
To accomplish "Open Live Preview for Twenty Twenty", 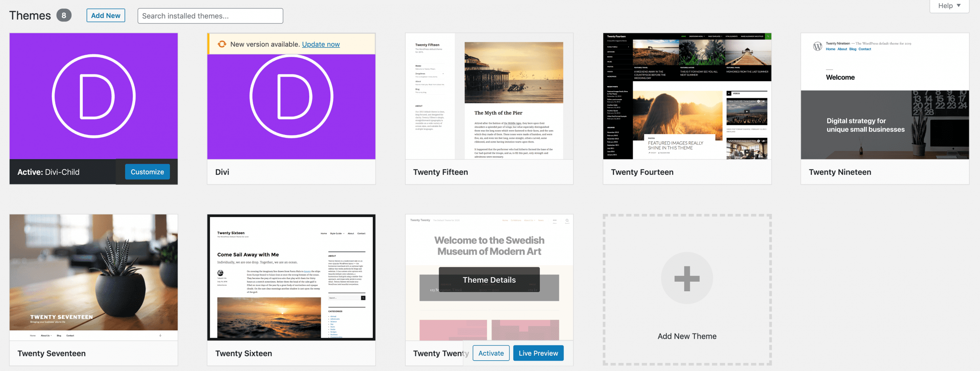I will coord(538,353).
